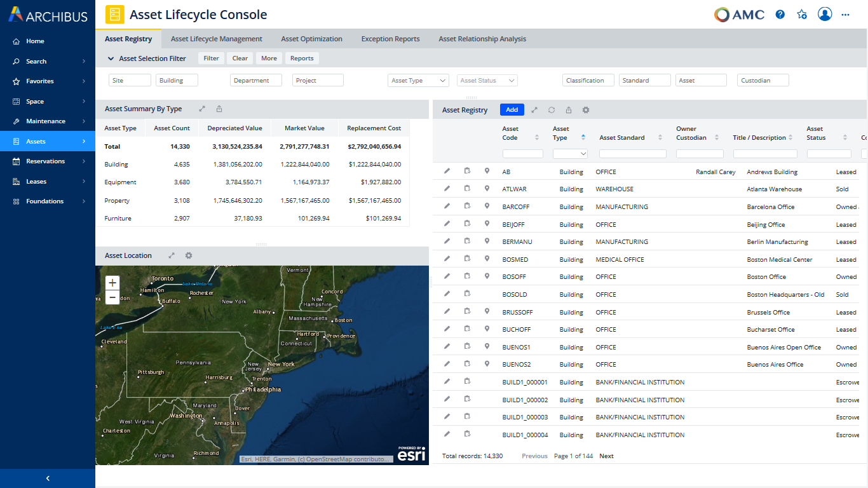Click the Classification filter field
Viewport: 868px width, 488px height.
coord(588,80)
